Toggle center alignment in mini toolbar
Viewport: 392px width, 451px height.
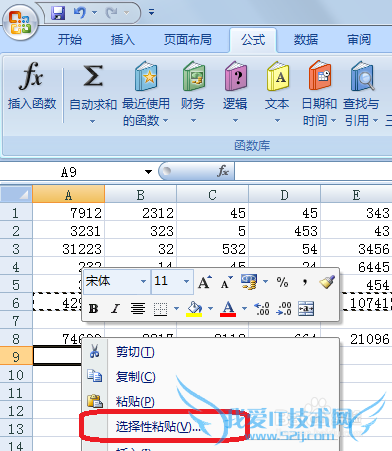(138, 309)
